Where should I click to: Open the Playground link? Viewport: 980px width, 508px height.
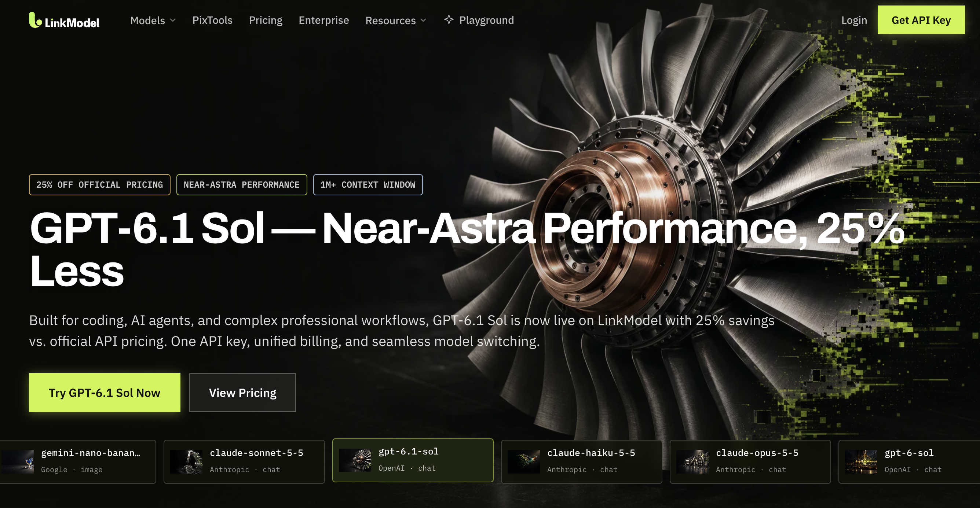click(479, 20)
